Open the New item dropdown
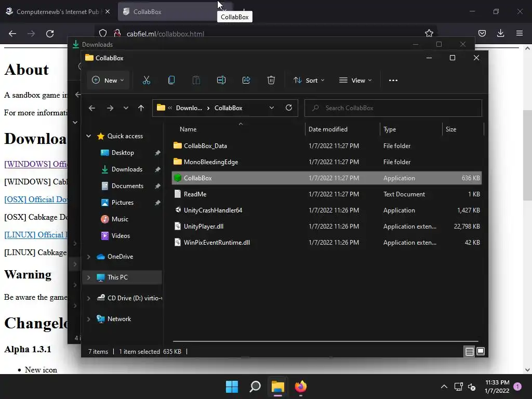The height and width of the screenshot is (399, 532). (x=108, y=81)
